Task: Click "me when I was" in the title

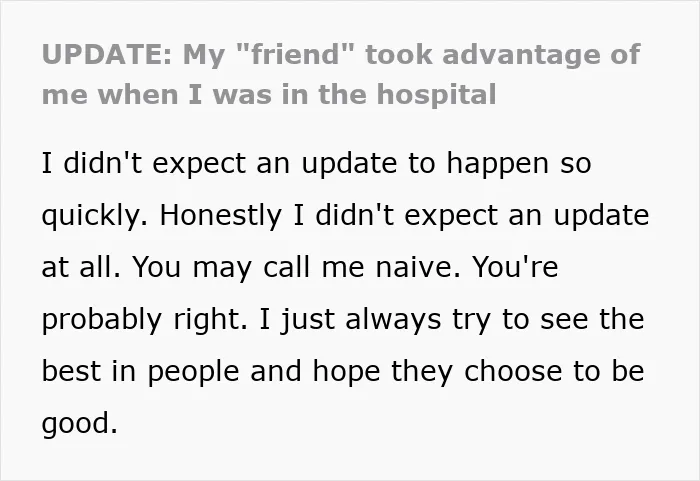Action: click(x=156, y=95)
